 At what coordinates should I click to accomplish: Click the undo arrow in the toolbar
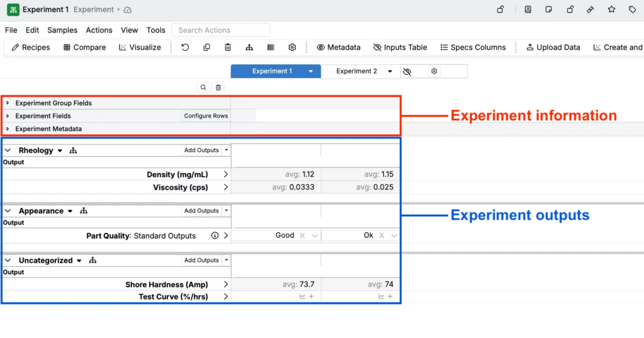(x=185, y=47)
